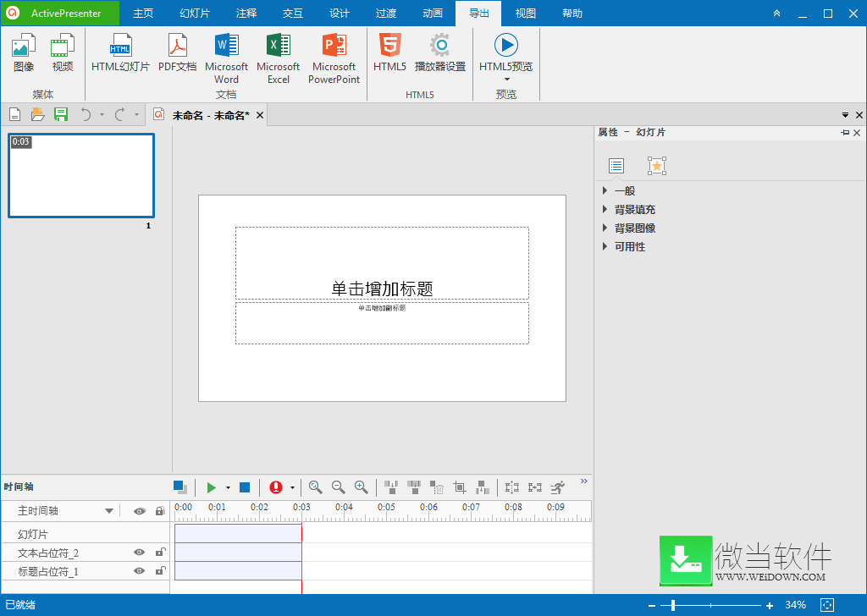Toggle lock for 主时间轴
Screen dimensions: 867x616
[160, 511]
